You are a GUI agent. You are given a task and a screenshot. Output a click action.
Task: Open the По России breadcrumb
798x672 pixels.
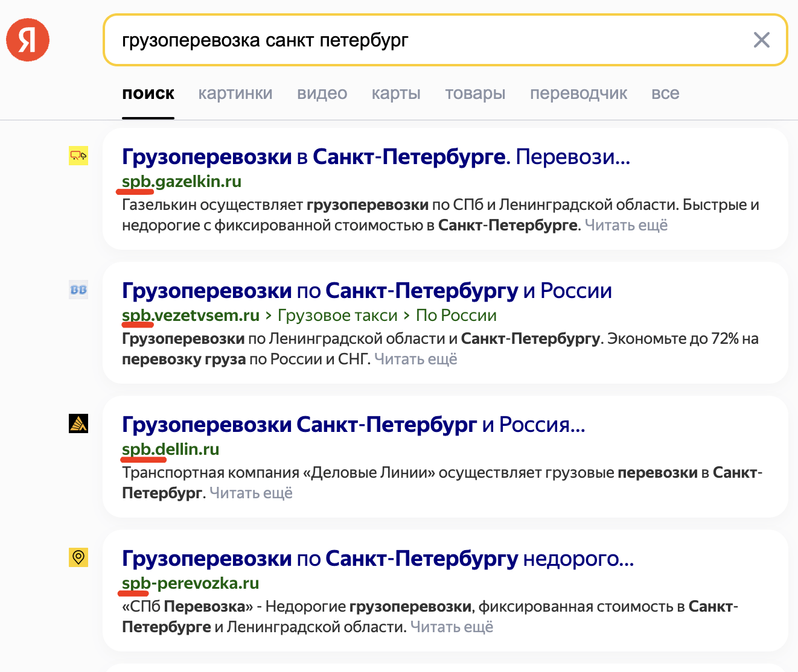456,315
